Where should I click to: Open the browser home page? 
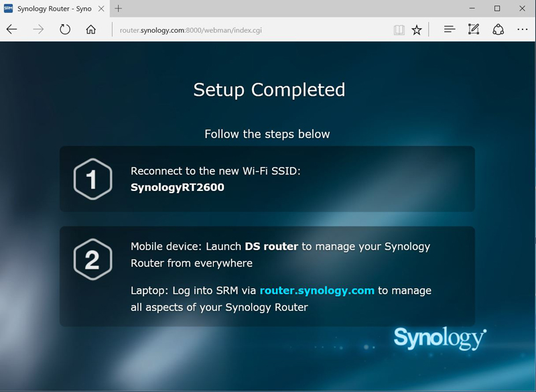(x=90, y=29)
